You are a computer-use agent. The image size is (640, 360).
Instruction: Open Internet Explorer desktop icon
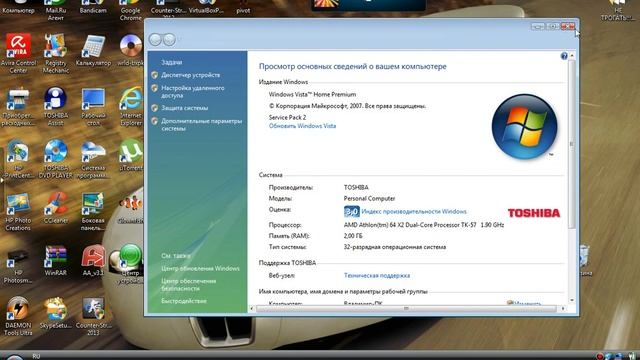(x=131, y=106)
